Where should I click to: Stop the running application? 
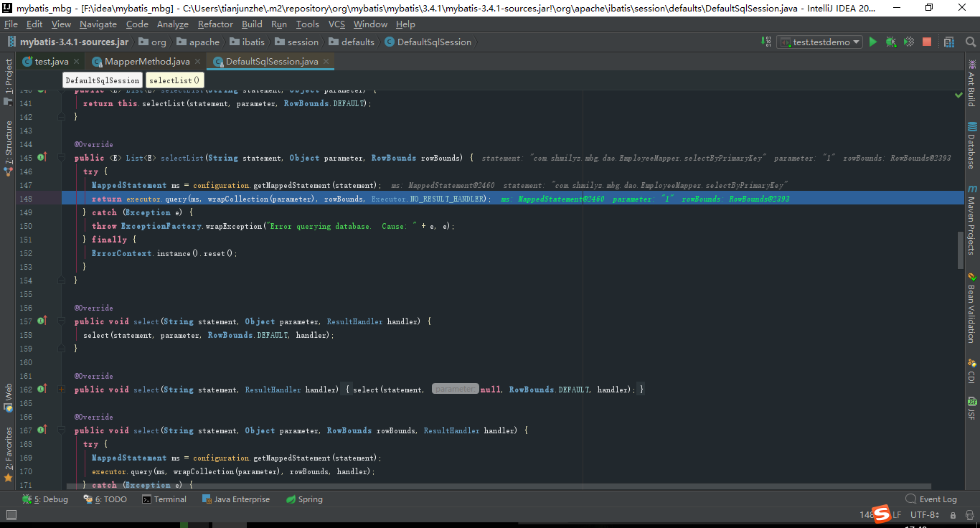pyautogui.click(x=926, y=42)
